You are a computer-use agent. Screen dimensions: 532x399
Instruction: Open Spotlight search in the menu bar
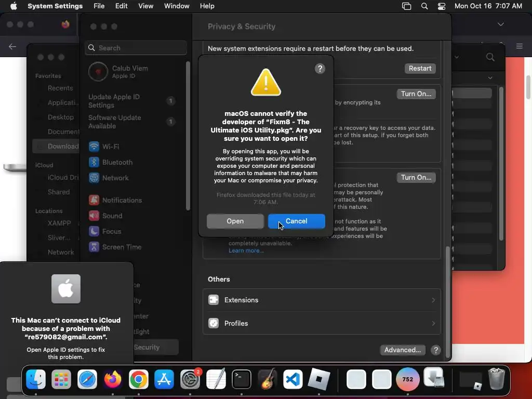point(424,6)
